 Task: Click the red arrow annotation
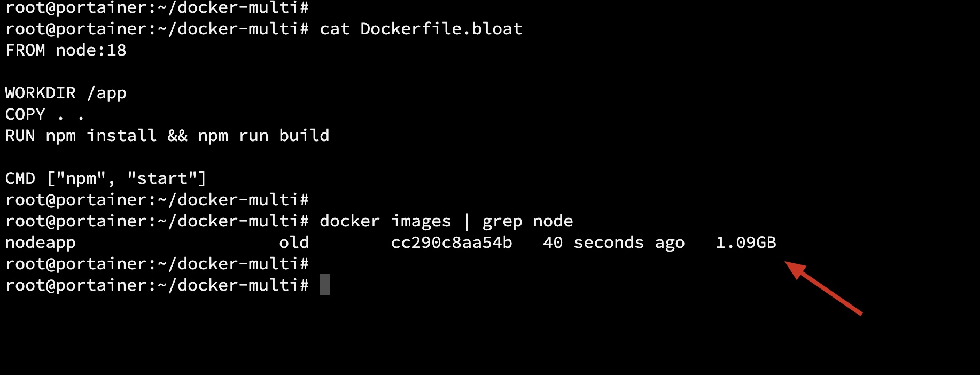[x=823, y=288]
